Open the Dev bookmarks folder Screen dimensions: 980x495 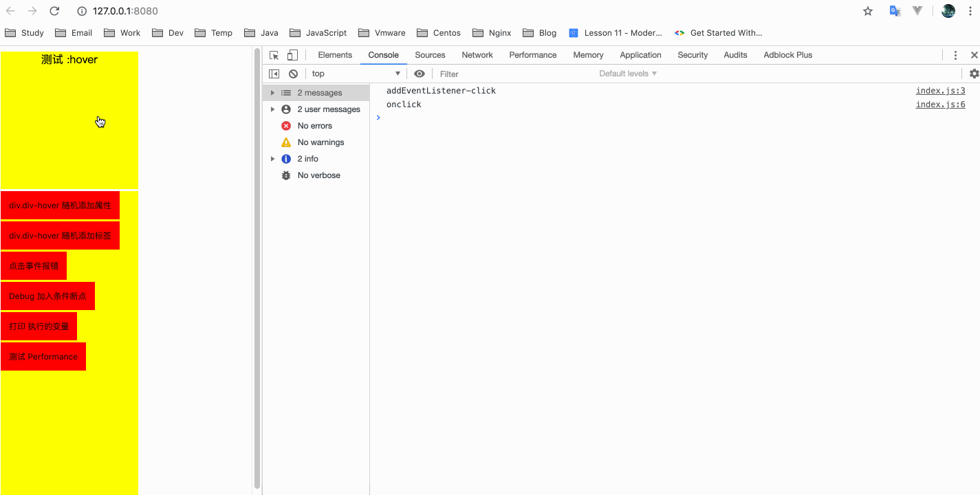[168, 33]
